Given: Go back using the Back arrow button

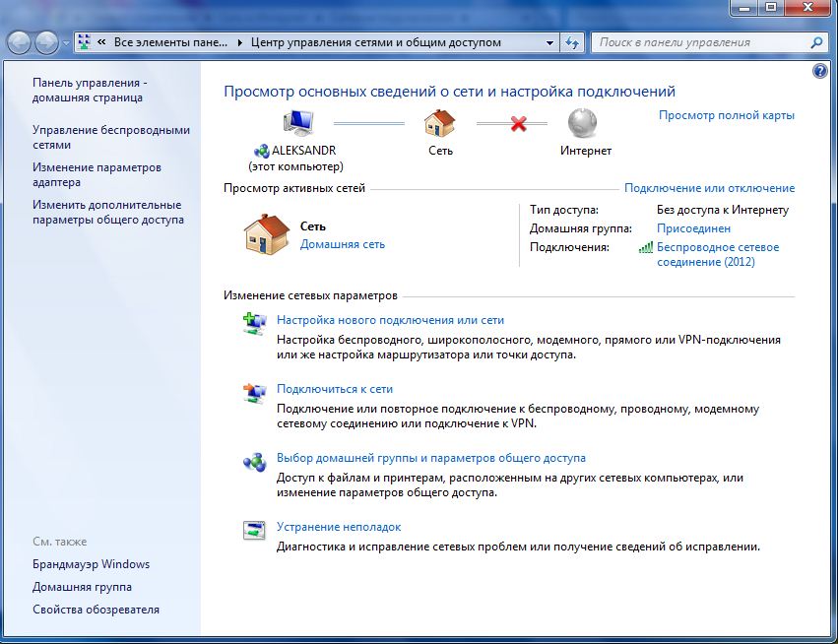Looking at the screenshot, I should click(x=20, y=43).
